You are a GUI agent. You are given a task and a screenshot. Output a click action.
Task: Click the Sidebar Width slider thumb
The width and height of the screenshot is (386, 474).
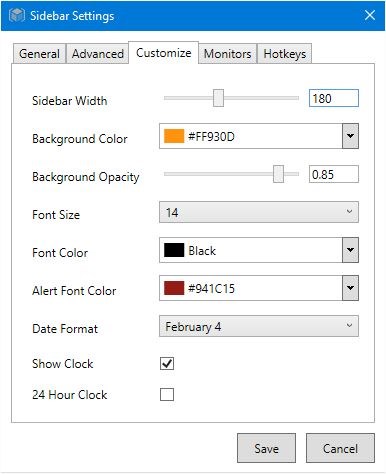point(218,98)
